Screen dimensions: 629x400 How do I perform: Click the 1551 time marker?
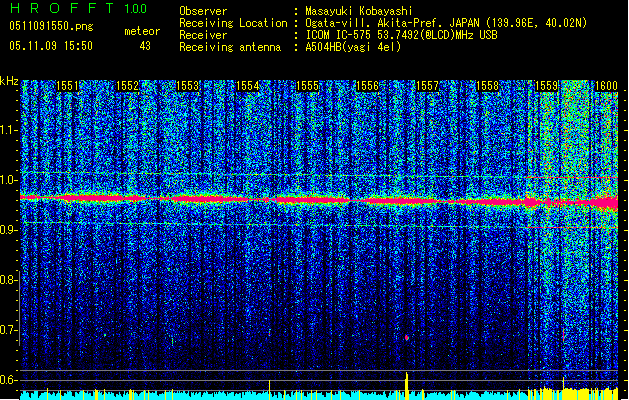pyautogui.click(x=67, y=87)
